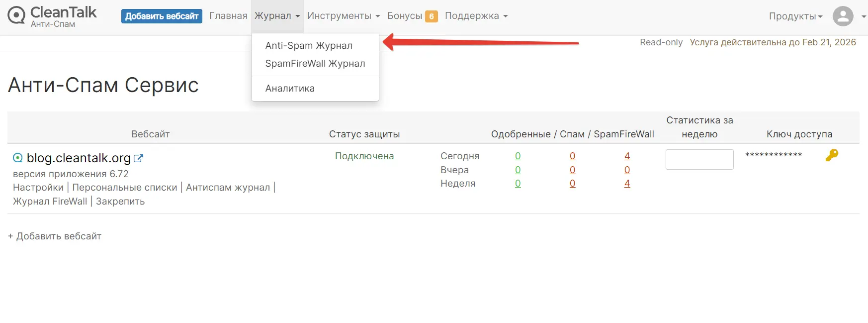Click the Анти-Спам Сервис heading
This screenshot has height=323, width=868.
[103, 85]
